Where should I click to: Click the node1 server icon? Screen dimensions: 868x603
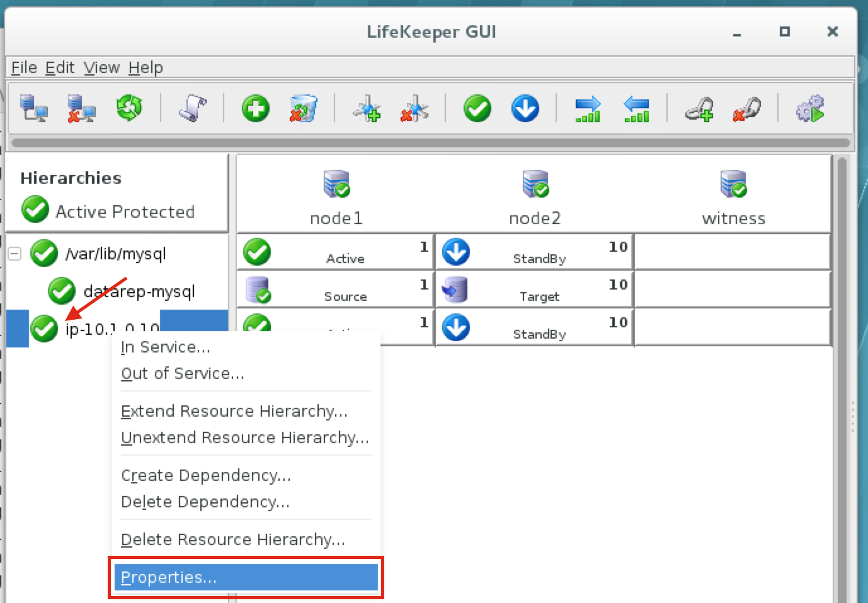[x=336, y=184]
